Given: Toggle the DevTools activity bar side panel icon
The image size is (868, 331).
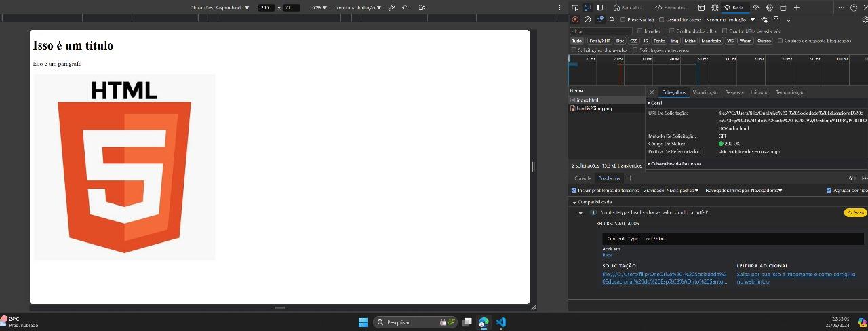Looking at the screenshot, I should 600,7.
